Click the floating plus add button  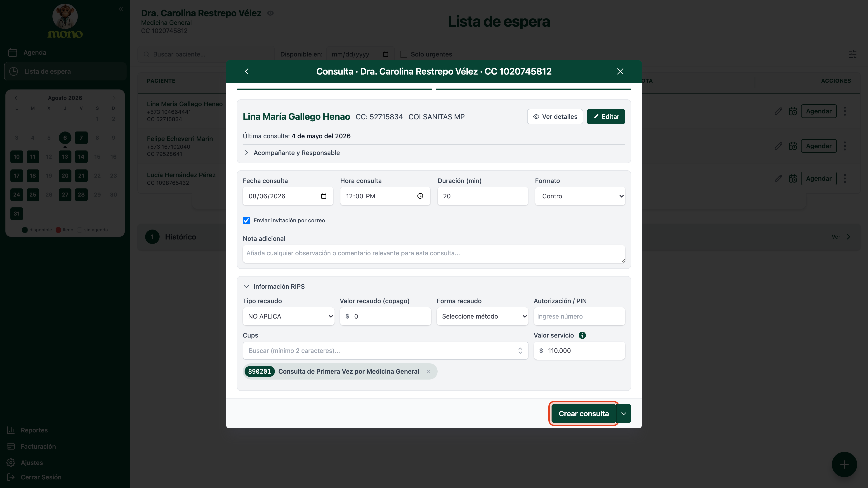click(x=844, y=465)
